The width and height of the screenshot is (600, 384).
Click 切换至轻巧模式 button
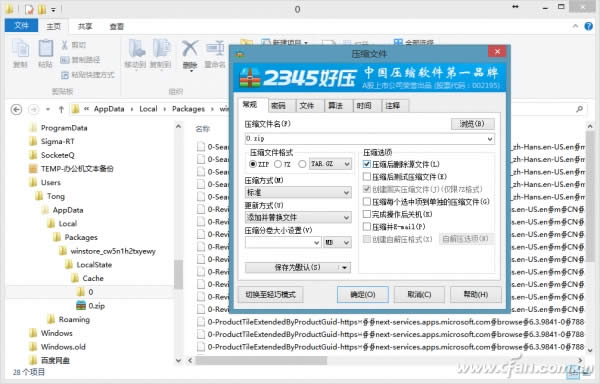(x=271, y=295)
